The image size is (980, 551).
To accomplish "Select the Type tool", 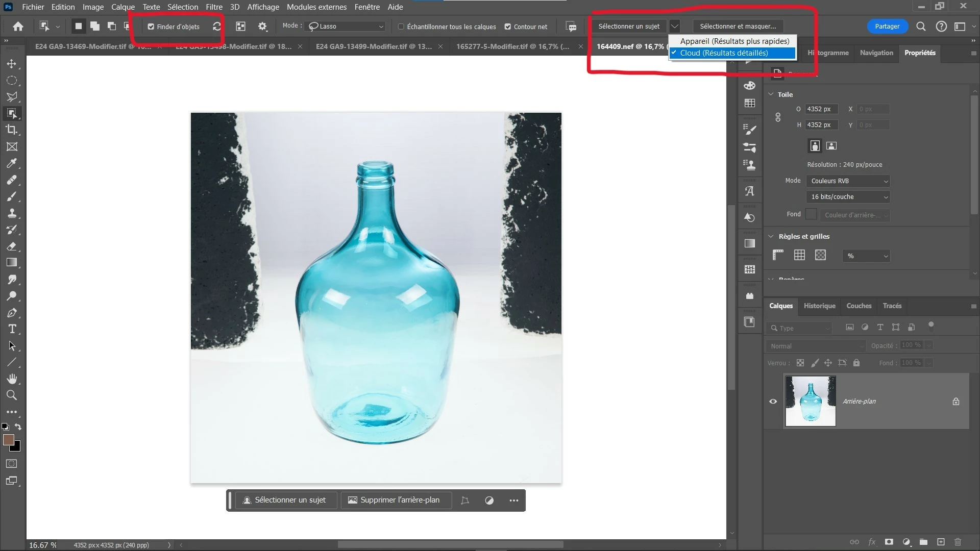I will pyautogui.click(x=12, y=329).
